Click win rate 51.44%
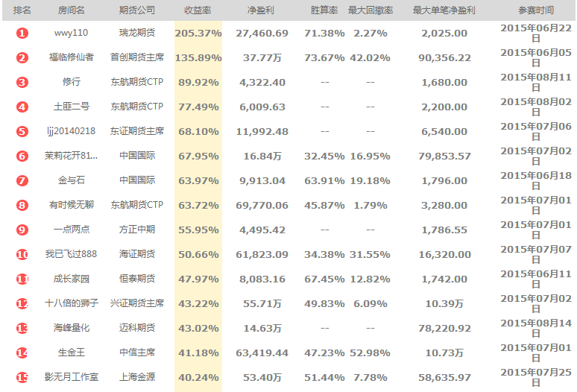The width and height of the screenshot is (577, 392). coord(324,378)
